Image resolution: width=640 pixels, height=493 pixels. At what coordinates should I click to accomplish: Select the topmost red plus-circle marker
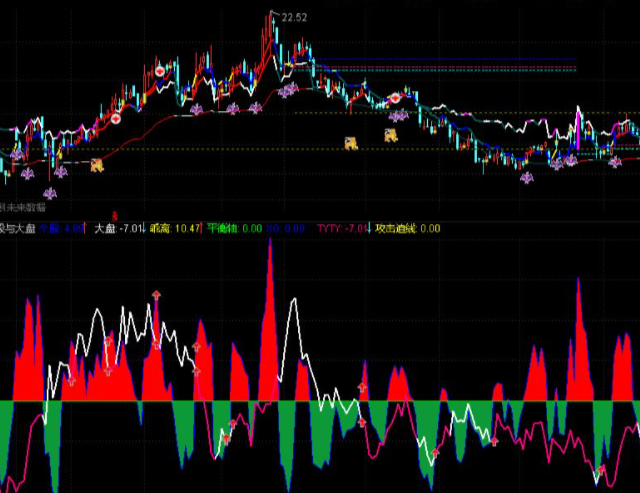(159, 71)
